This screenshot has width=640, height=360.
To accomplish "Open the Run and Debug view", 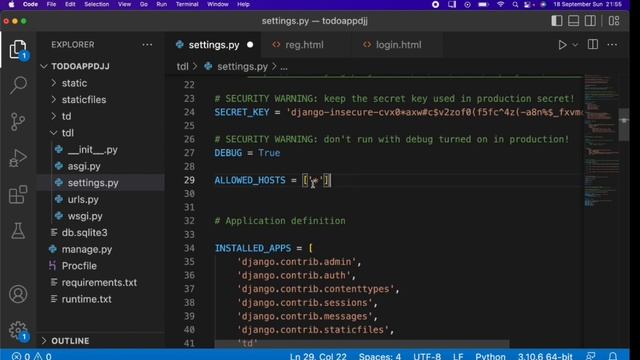I will 18,158.
